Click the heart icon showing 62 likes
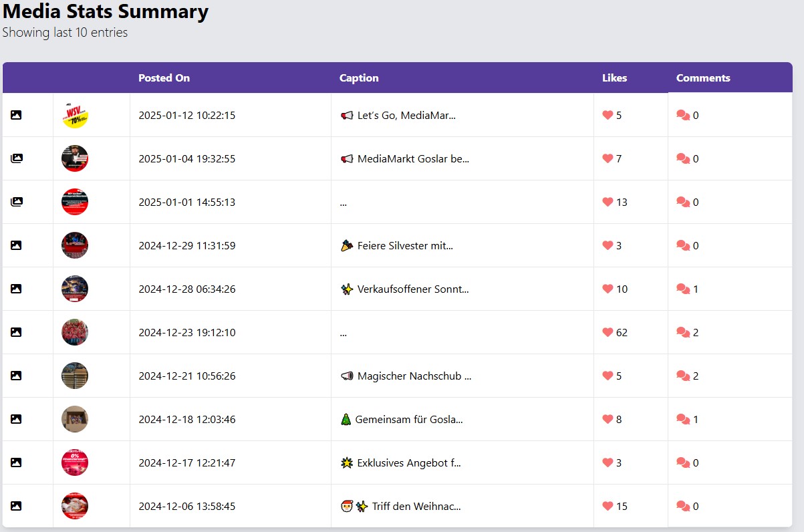The height and width of the screenshot is (532, 804). click(x=608, y=332)
